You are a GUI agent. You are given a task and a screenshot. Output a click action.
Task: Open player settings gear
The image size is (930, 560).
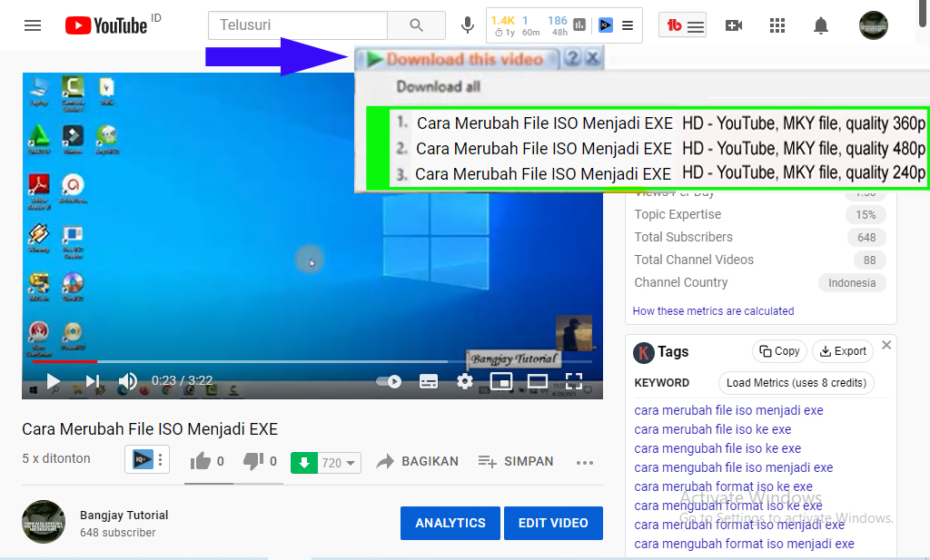(465, 381)
